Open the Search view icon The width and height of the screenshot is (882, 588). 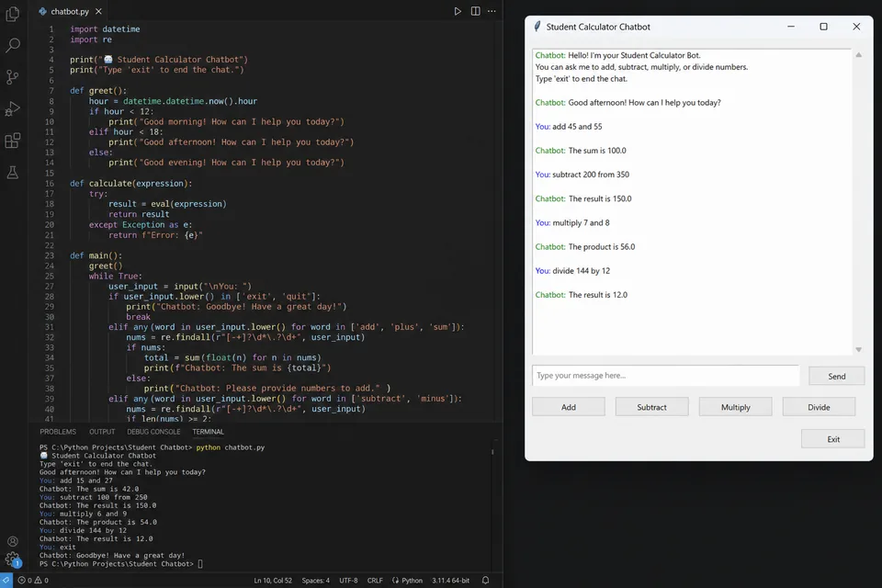[12, 45]
